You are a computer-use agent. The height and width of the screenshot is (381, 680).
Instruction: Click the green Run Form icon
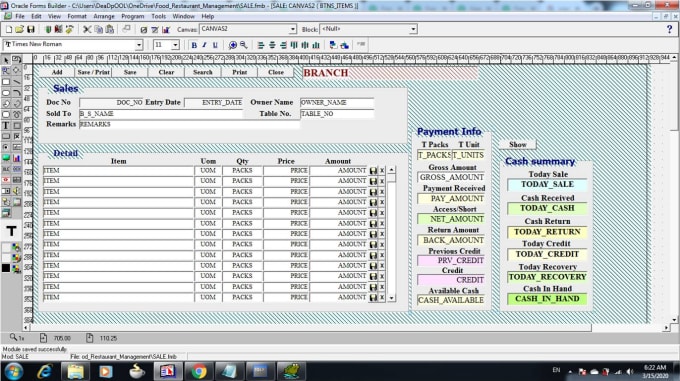click(x=48, y=29)
